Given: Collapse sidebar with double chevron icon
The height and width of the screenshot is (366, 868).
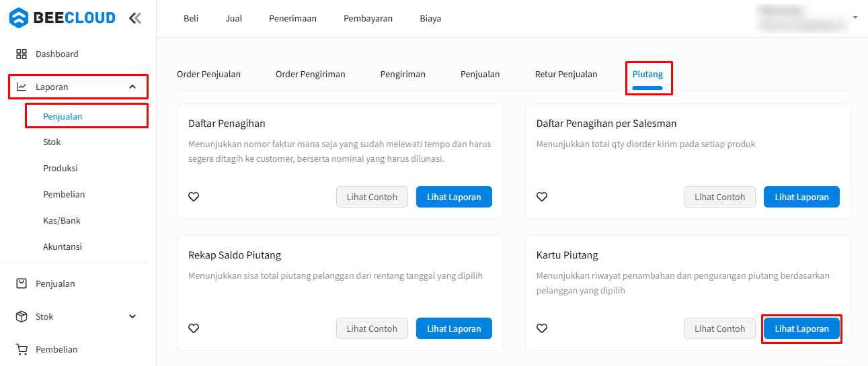Looking at the screenshot, I should pos(135,18).
